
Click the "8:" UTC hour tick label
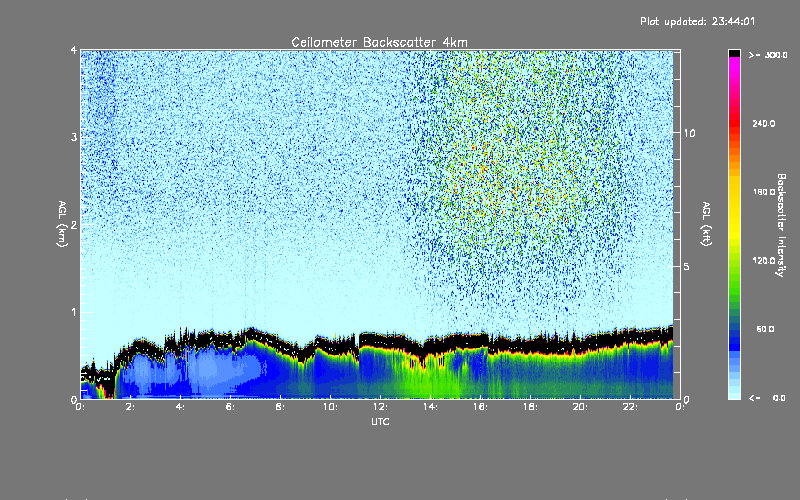pyautogui.click(x=280, y=407)
